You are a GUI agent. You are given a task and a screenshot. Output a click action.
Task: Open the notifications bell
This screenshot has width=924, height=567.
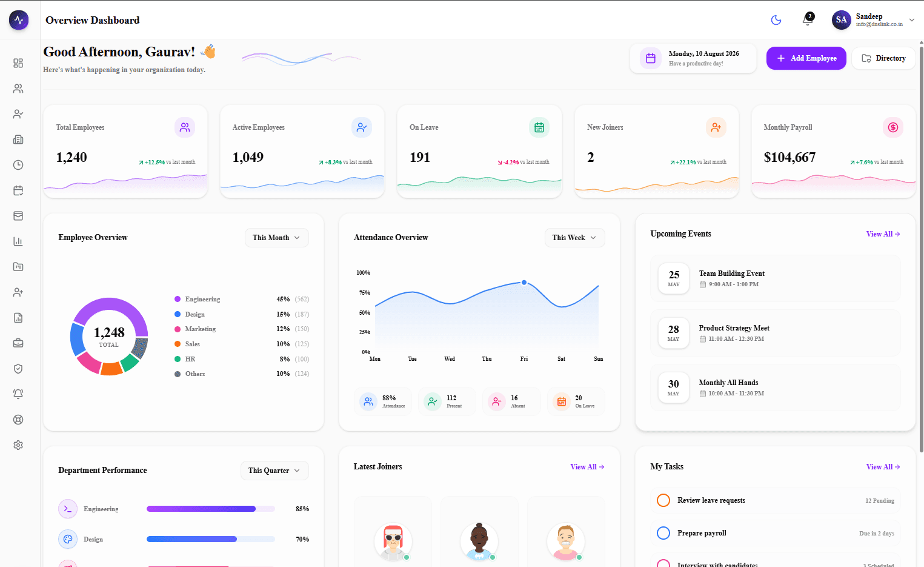[808, 19]
